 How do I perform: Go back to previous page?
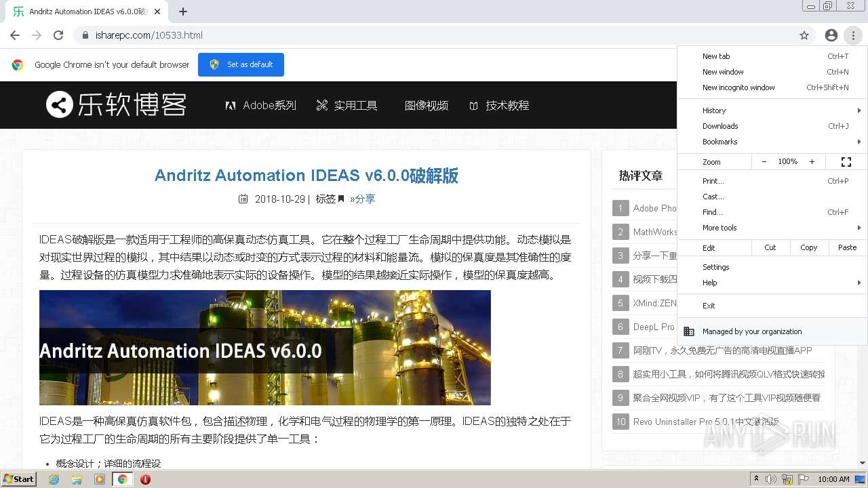(x=15, y=35)
